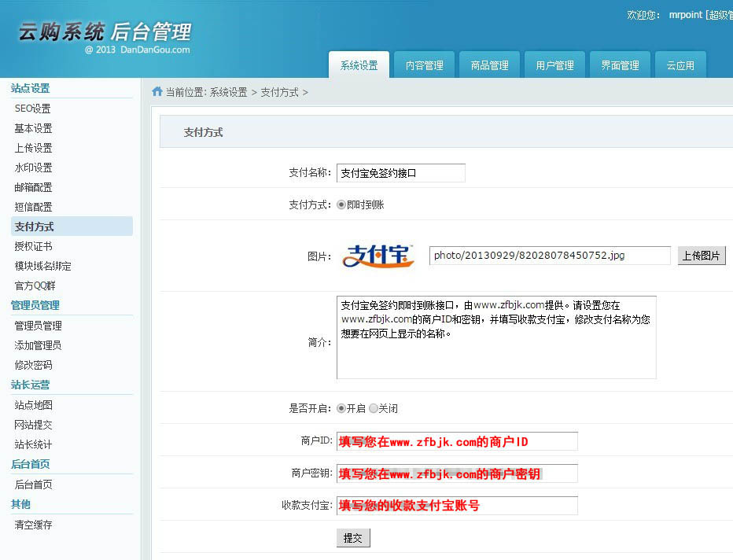Image resolution: width=733 pixels, height=560 pixels.
Task: Open the 用户管理 tab
Action: [x=555, y=65]
